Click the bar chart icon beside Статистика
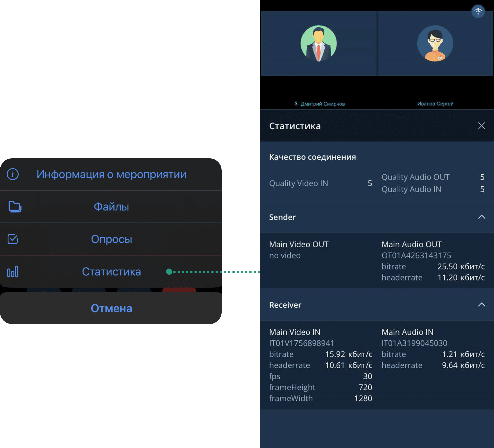 point(13,272)
